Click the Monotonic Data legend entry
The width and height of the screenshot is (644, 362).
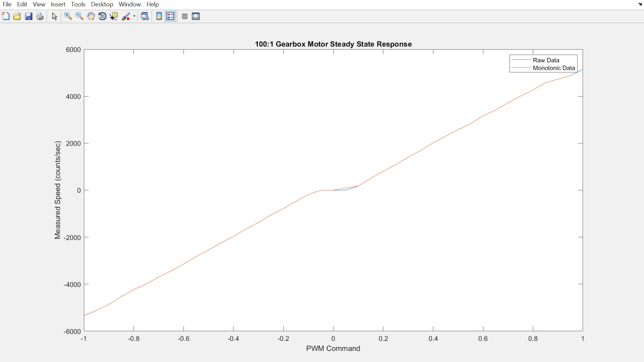point(554,68)
